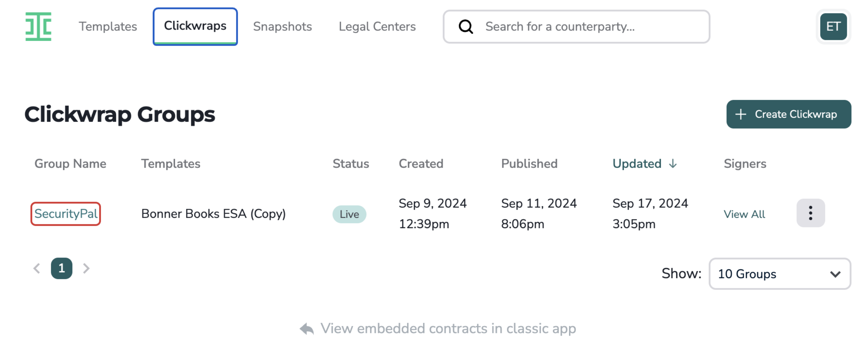868x361 pixels.
Task: Open the SecurityPal group link
Action: tap(66, 214)
